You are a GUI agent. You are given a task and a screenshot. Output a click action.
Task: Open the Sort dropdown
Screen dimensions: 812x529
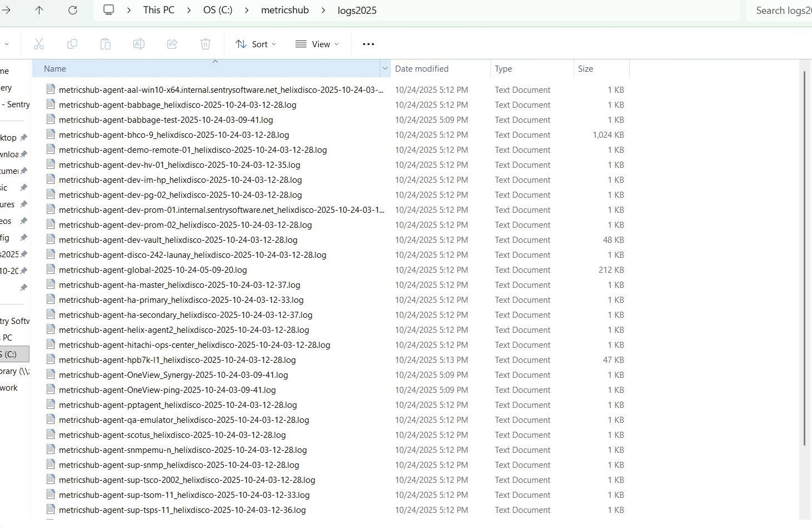coord(255,43)
